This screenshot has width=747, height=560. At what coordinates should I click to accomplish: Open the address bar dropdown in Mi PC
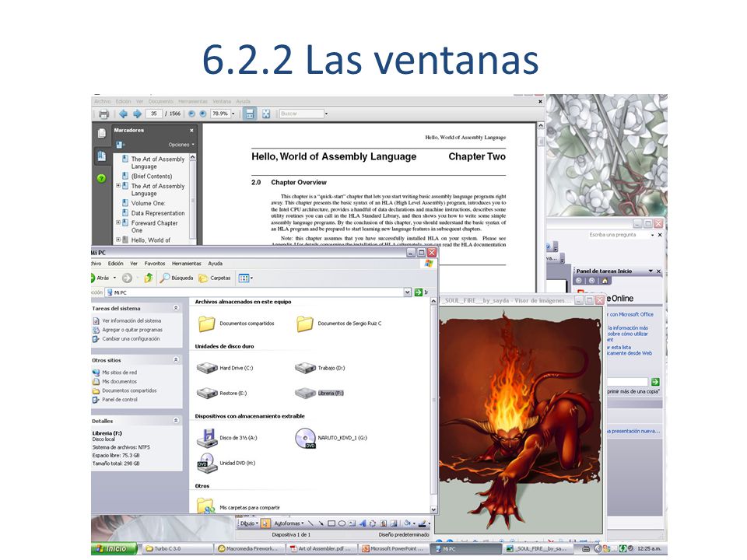407,292
